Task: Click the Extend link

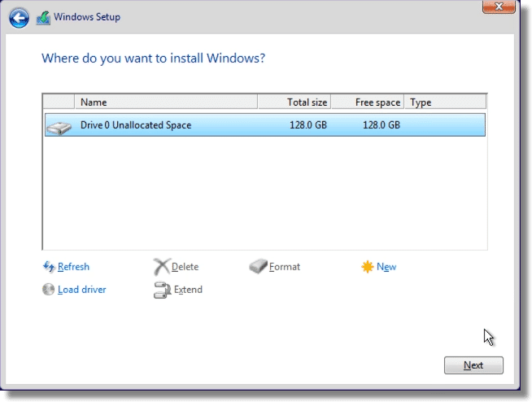Action: [188, 290]
